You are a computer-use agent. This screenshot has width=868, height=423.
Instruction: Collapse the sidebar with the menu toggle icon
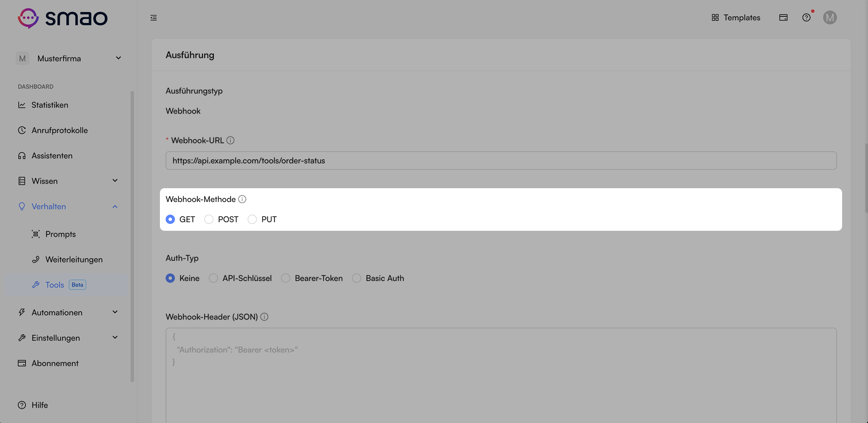pyautogui.click(x=154, y=18)
